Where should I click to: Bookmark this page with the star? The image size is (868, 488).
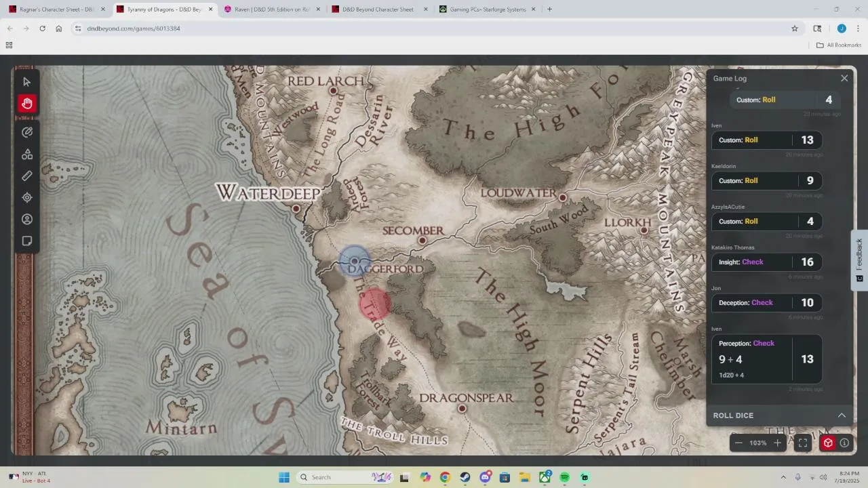point(794,28)
